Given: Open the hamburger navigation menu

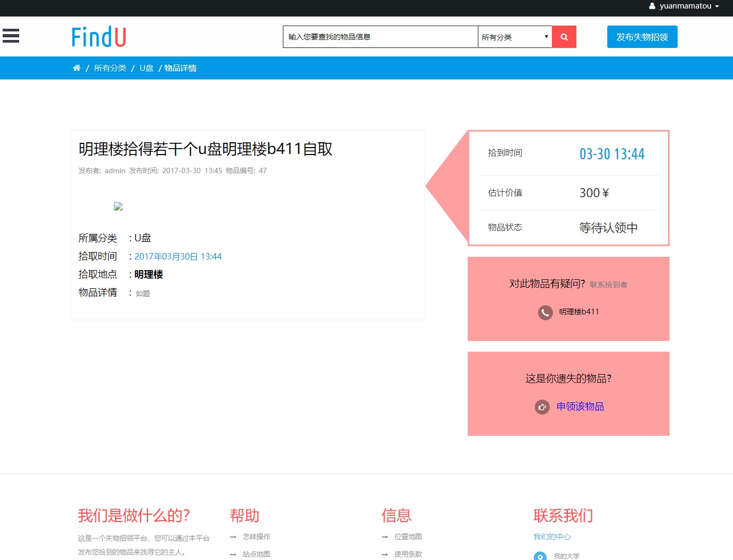Looking at the screenshot, I should pos(11,36).
